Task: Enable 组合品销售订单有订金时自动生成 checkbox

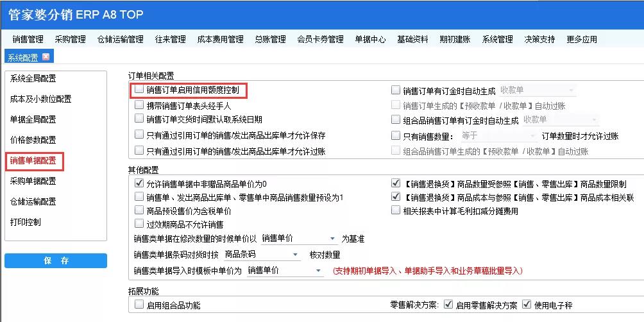Action: point(396,120)
